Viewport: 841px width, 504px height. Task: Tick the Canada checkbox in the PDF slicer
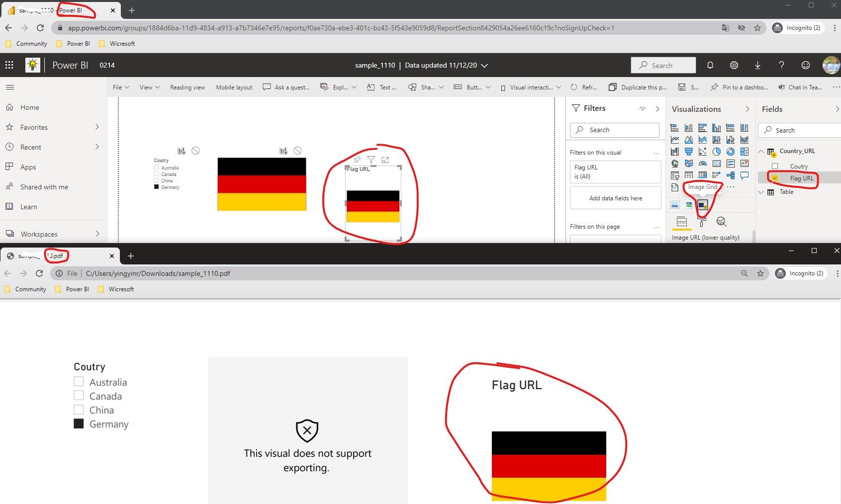pyautogui.click(x=79, y=395)
